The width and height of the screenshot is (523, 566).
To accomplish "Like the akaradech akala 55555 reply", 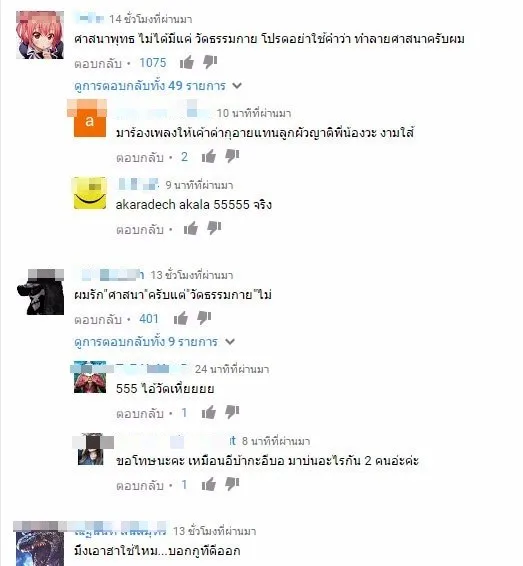I will [191, 228].
